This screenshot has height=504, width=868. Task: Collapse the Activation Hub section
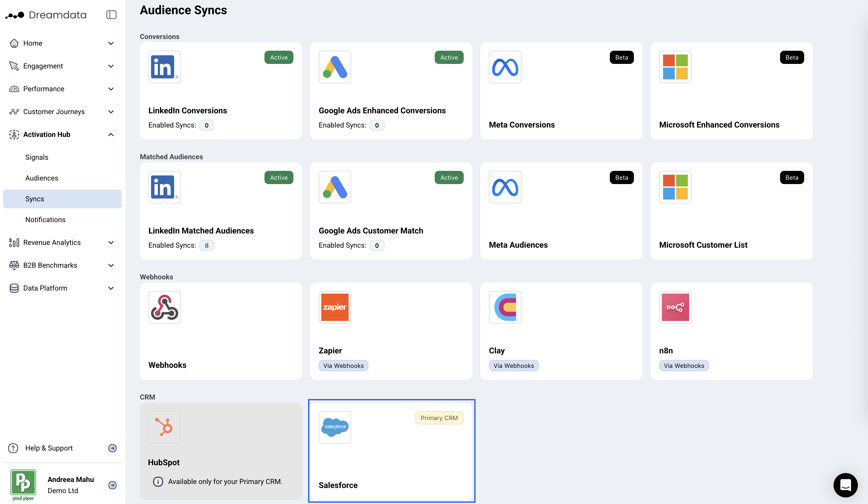click(x=111, y=134)
